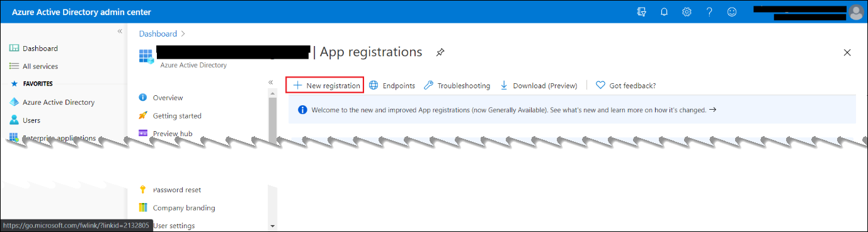Go to Dashboard via breadcrumb link
The image size is (868, 232).
tap(158, 33)
